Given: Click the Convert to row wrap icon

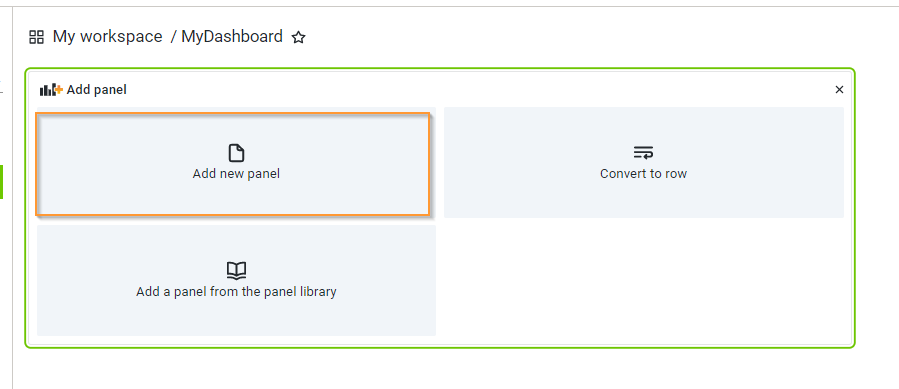Looking at the screenshot, I should 643,153.
